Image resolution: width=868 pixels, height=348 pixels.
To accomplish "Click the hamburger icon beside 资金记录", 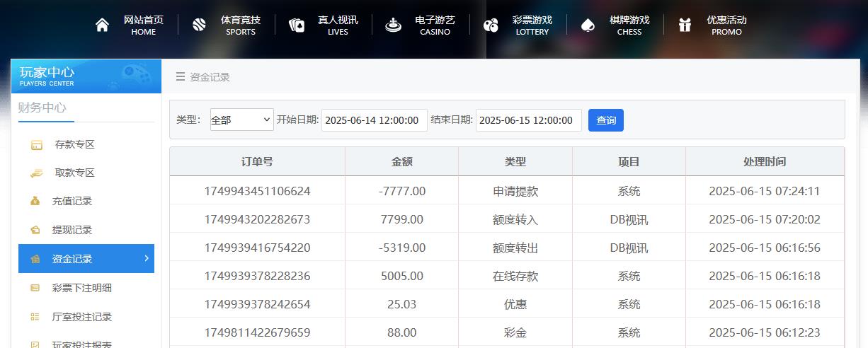I will click(181, 76).
